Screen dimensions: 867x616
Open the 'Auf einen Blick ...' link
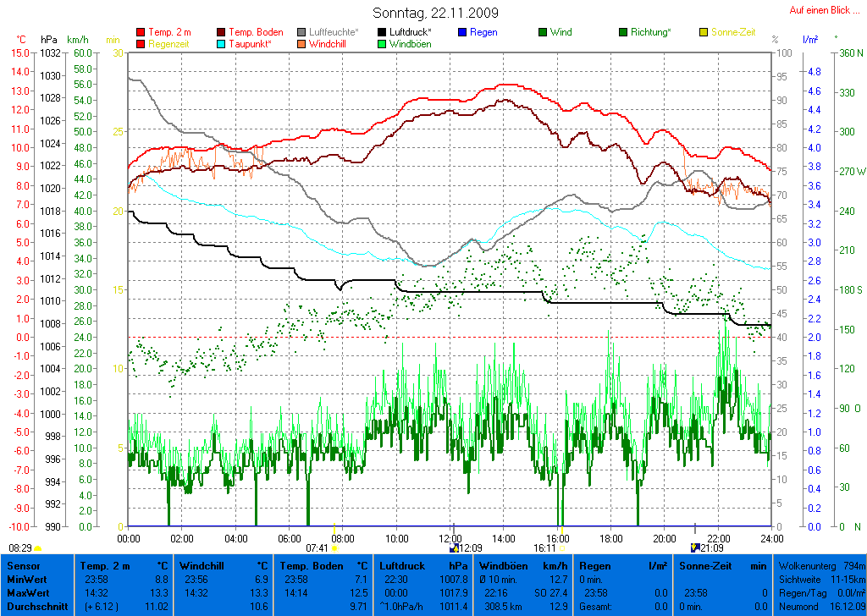[x=822, y=10]
